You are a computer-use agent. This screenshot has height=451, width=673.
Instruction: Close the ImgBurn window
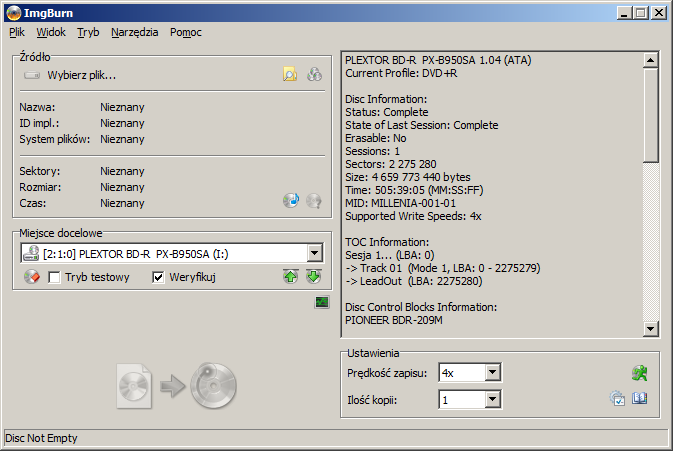coord(658,13)
